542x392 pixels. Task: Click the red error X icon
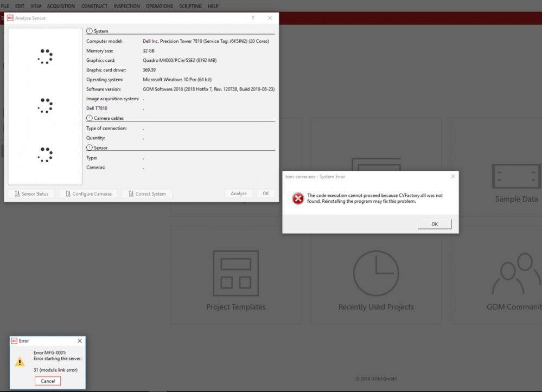[x=298, y=198]
